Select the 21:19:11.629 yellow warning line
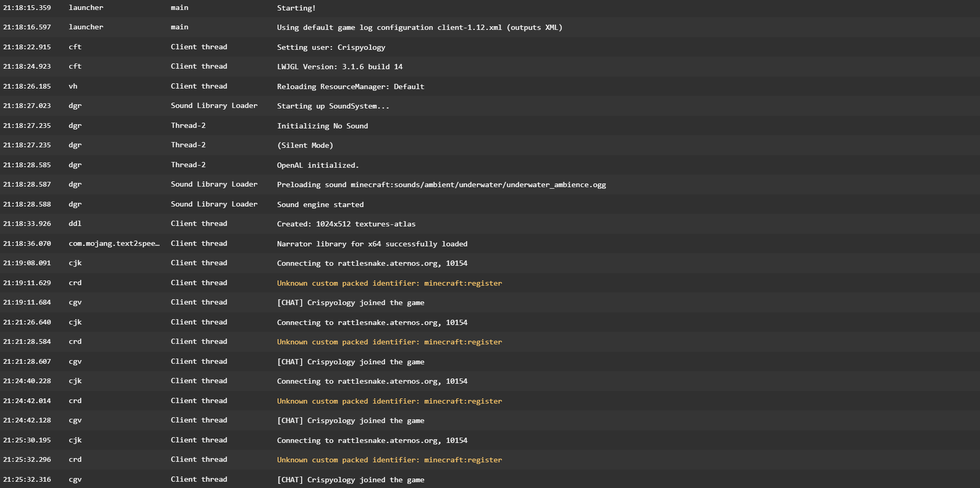The height and width of the screenshot is (488, 980). tap(490, 283)
